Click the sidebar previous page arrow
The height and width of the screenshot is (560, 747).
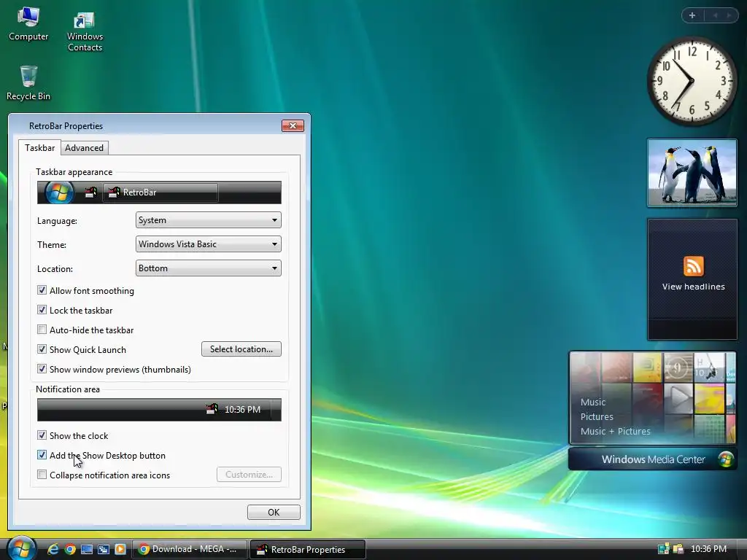pyautogui.click(x=715, y=15)
